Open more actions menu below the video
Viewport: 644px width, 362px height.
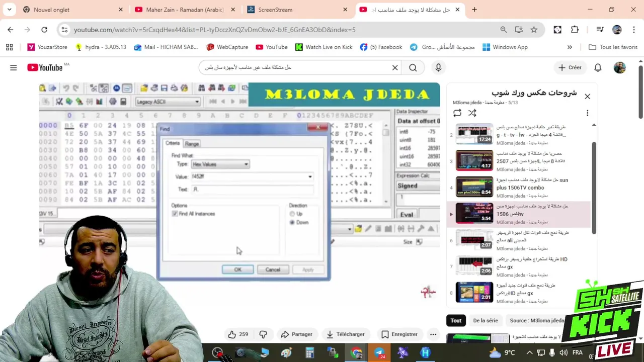click(x=433, y=334)
